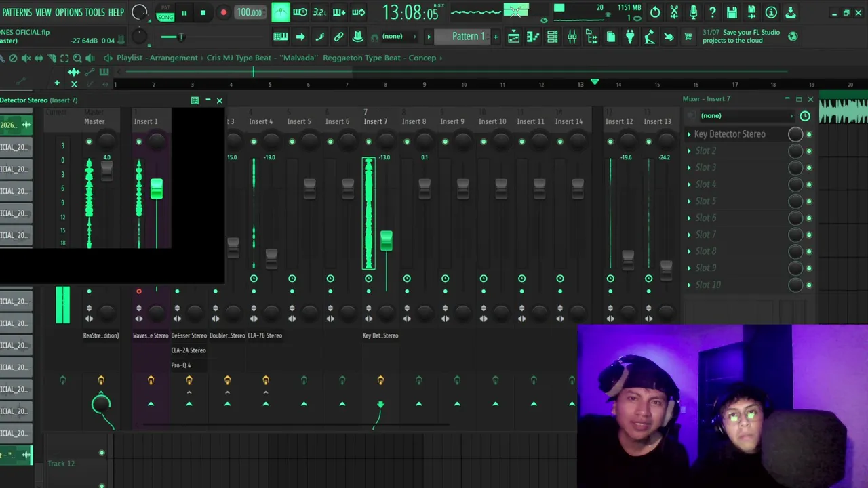
Task: Toggle the metronome icon
Action: click(x=280, y=12)
